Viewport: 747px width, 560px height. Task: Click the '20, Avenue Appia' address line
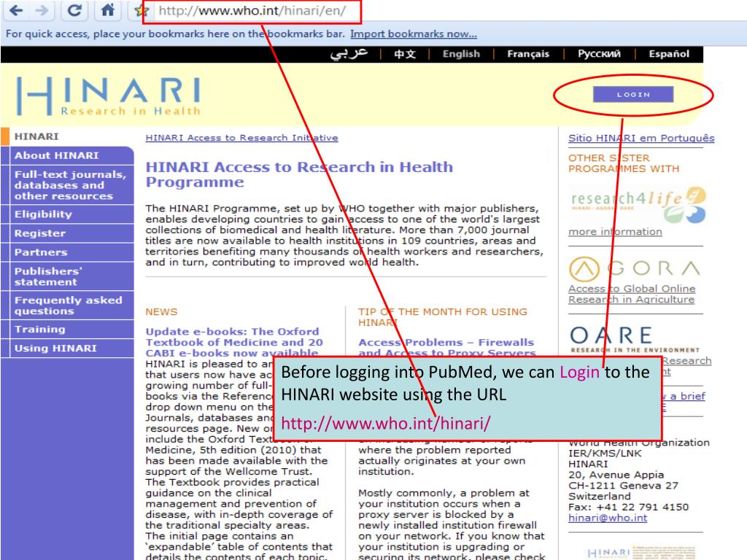(x=616, y=475)
